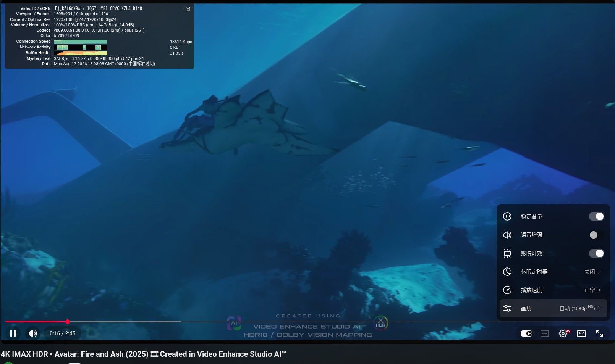The image size is (615, 364).
Task: Expand 播放速度 options via its chevron
Action: [x=599, y=290]
